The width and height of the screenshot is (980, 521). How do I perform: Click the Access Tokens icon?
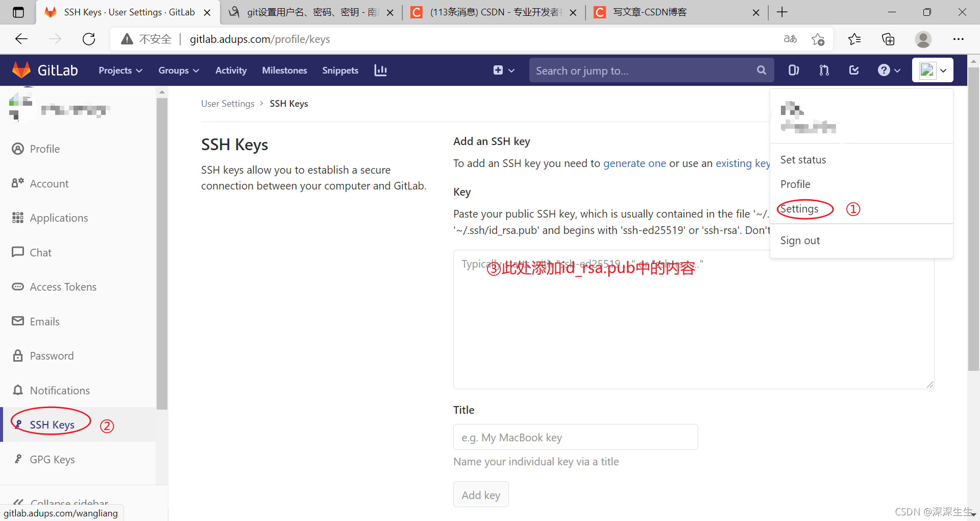click(18, 287)
